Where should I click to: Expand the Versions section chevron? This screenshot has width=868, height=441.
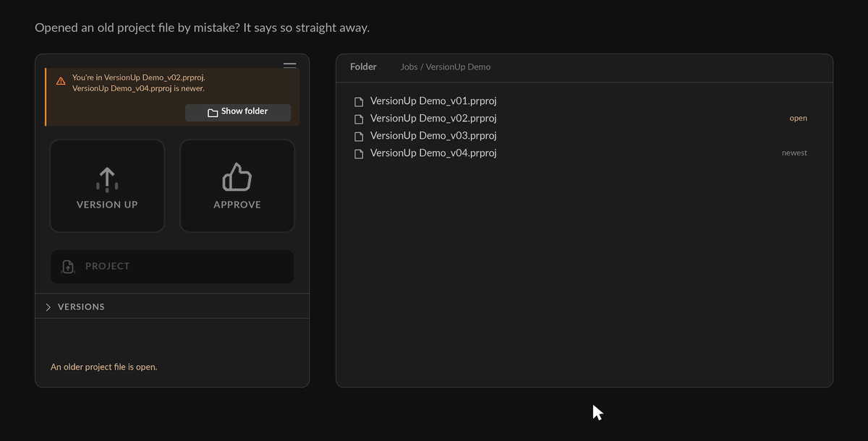[48, 307]
